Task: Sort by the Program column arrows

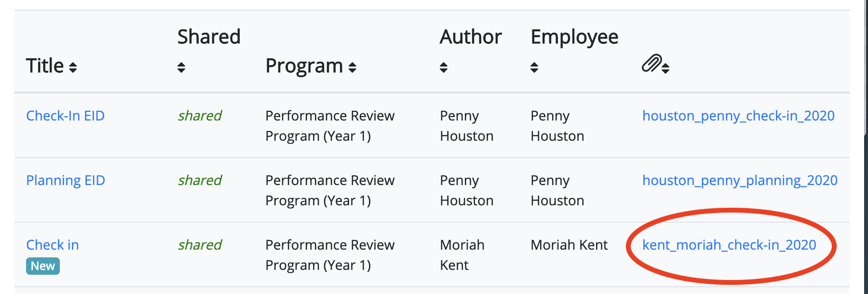Action: point(353,67)
